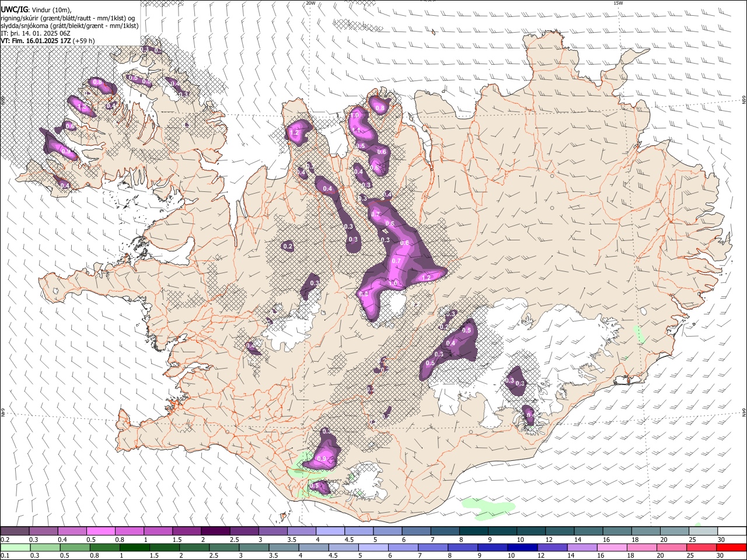Click the small green rain patch near the east coast
Image resolution: width=747 pixels, height=560 pixels.
pos(640,334)
